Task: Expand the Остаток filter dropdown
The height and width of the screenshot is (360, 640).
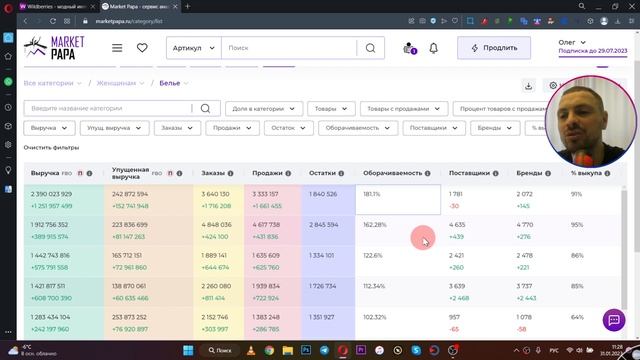Action: click(x=289, y=128)
